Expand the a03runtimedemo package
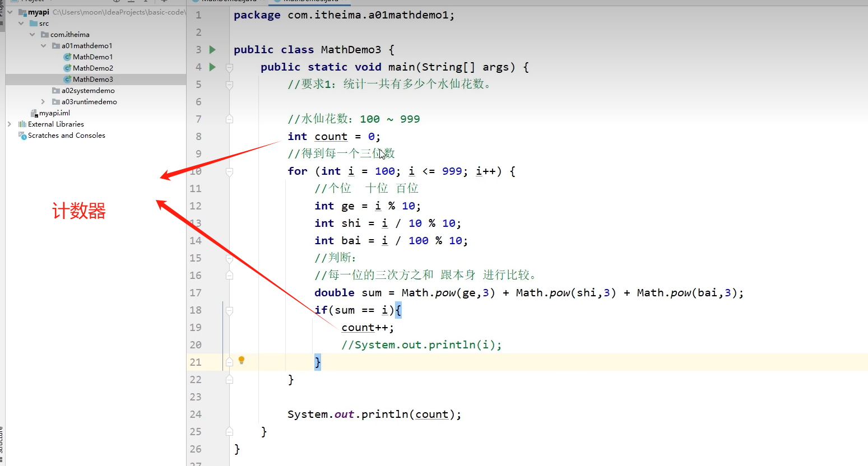This screenshot has width=868, height=466. coord(43,101)
